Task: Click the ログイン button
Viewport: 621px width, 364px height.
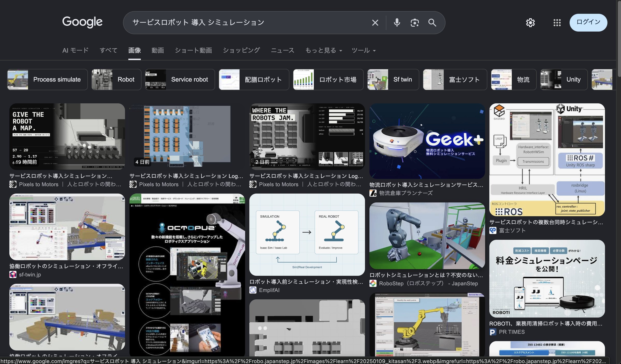Action: [588, 22]
